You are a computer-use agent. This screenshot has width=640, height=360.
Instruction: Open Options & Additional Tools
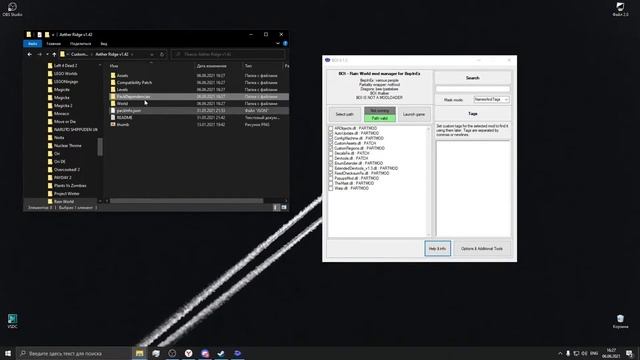tap(482, 249)
